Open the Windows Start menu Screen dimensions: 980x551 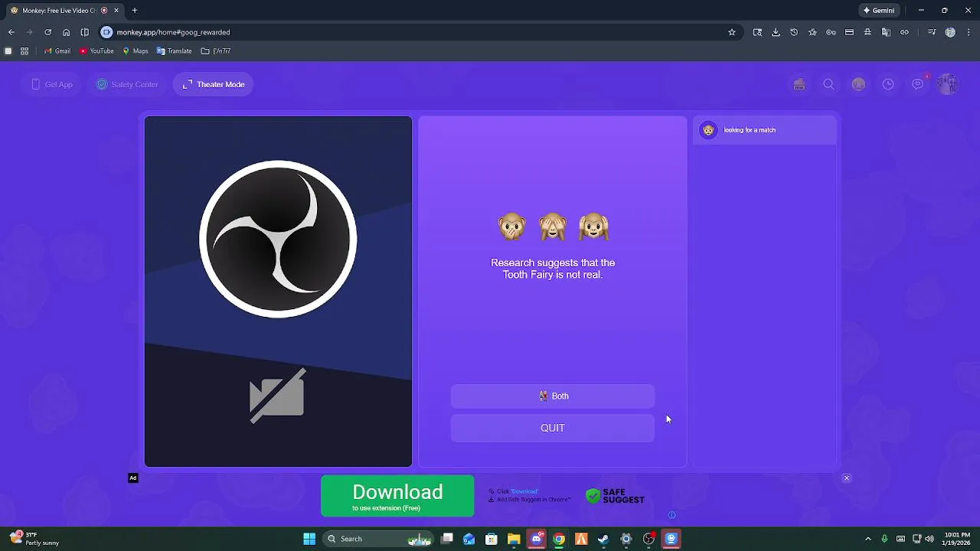(x=309, y=539)
